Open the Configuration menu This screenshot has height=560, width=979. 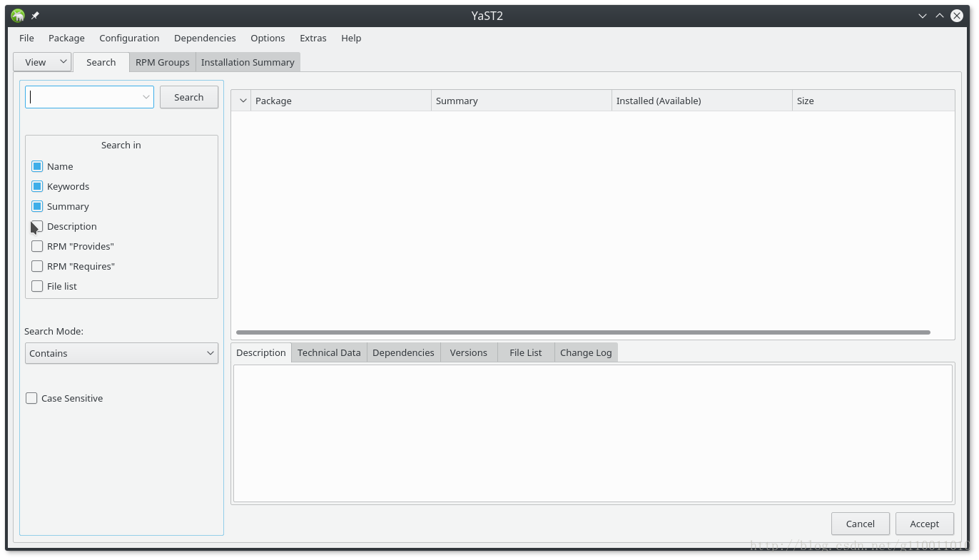[129, 38]
